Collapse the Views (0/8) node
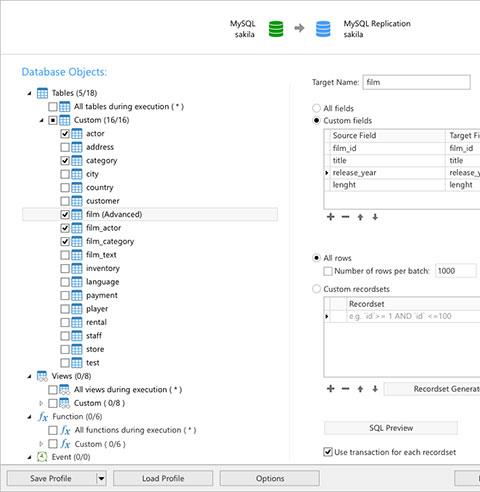Viewport: 480px width, 492px height. pos(29,377)
